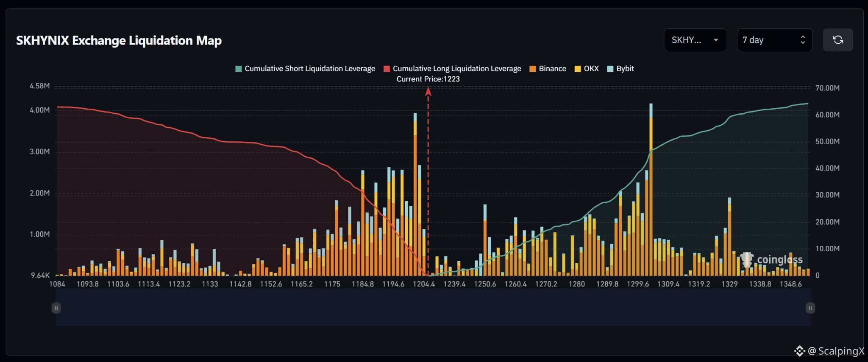
Task: Click the 60.00M right axis label
Action: (828, 115)
